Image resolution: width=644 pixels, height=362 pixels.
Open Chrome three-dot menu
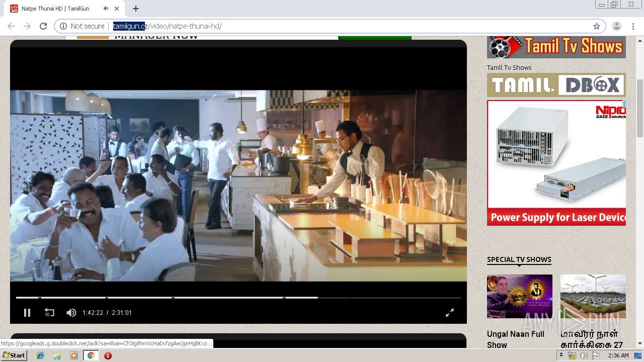click(x=633, y=26)
